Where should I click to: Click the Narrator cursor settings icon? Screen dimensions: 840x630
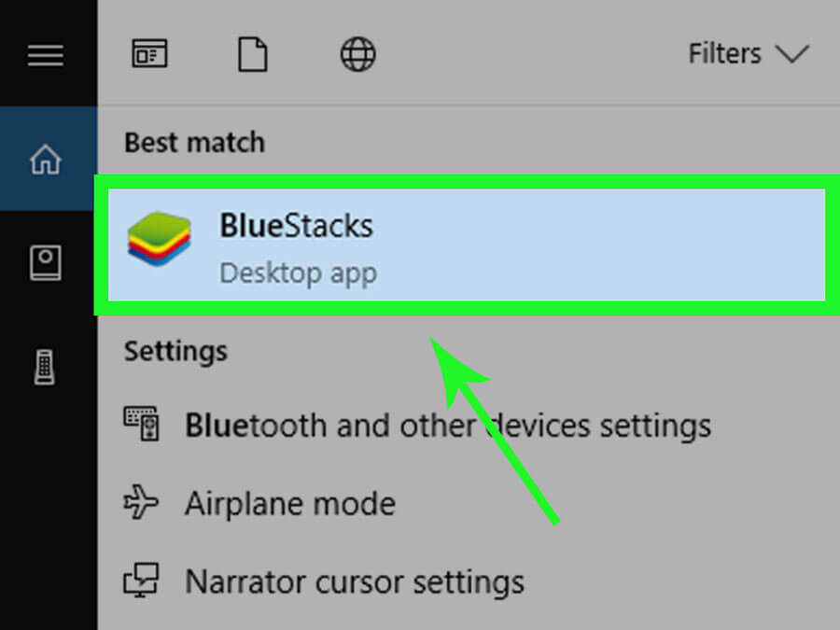(x=143, y=581)
